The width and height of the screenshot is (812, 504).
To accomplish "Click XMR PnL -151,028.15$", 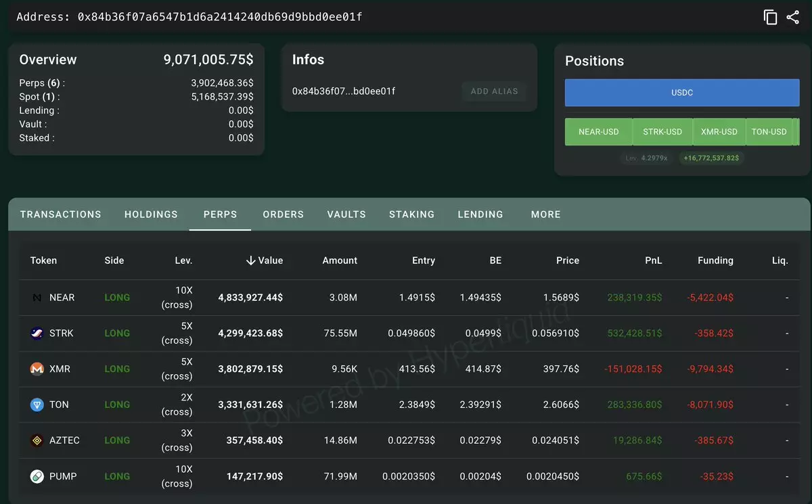I will coord(633,369).
